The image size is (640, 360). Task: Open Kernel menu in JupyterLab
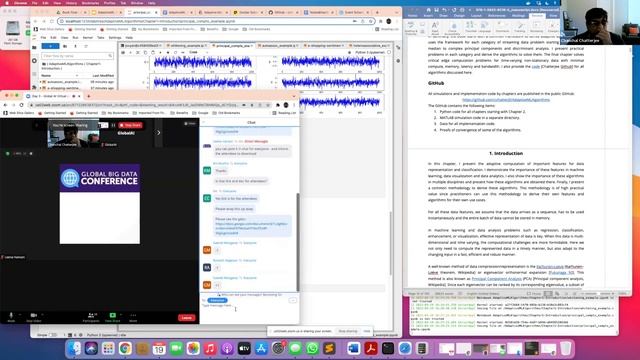pos(88,38)
